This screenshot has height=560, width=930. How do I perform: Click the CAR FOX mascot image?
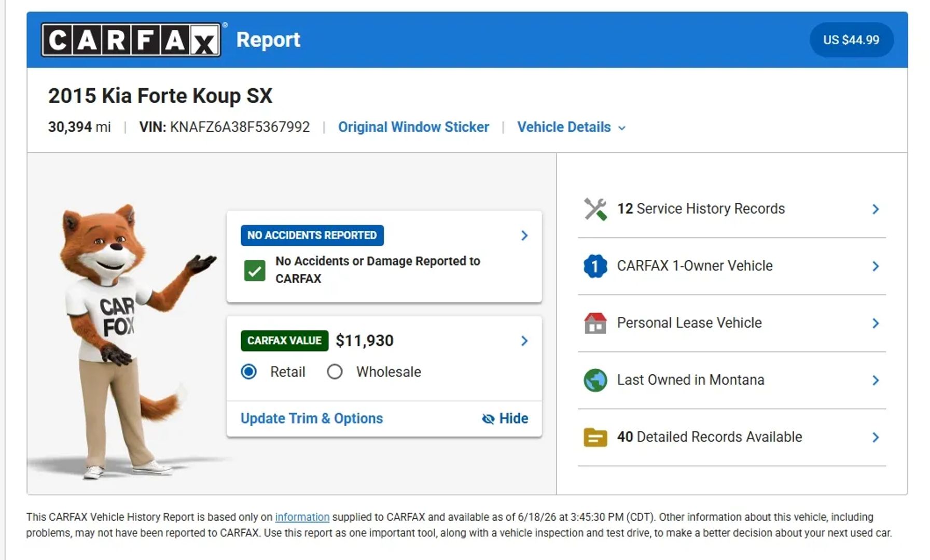(x=124, y=341)
